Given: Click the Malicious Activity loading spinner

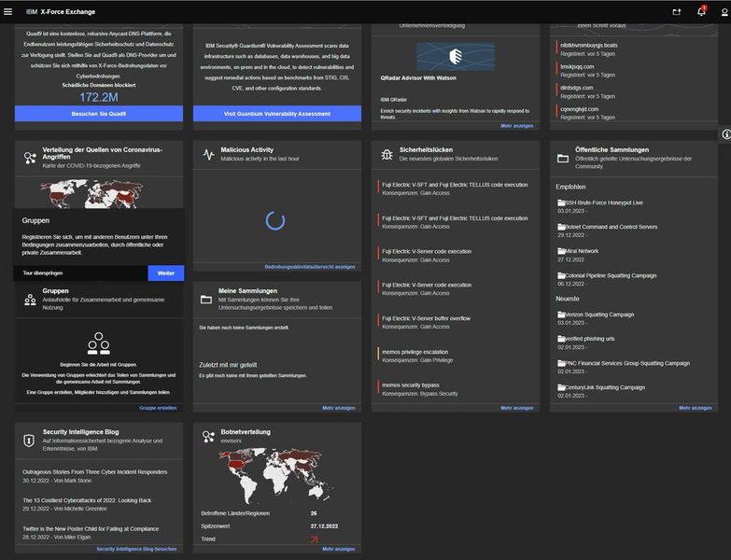Looking at the screenshot, I should (275, 221).
